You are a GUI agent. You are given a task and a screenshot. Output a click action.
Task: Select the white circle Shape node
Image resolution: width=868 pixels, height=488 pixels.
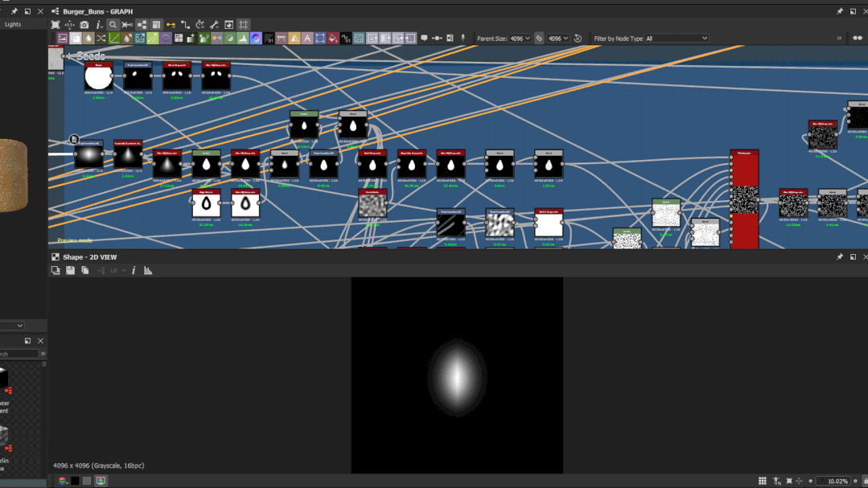click(98, 76)
